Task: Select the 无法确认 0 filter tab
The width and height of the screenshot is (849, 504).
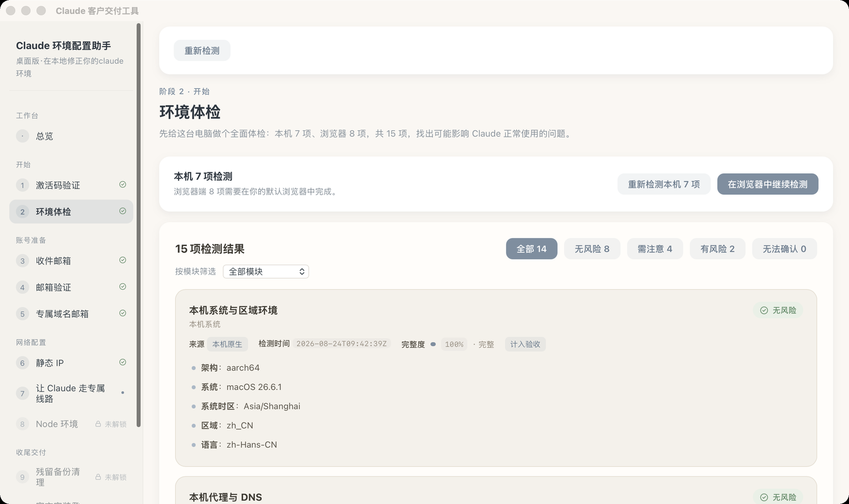Action: pos(784,249)
